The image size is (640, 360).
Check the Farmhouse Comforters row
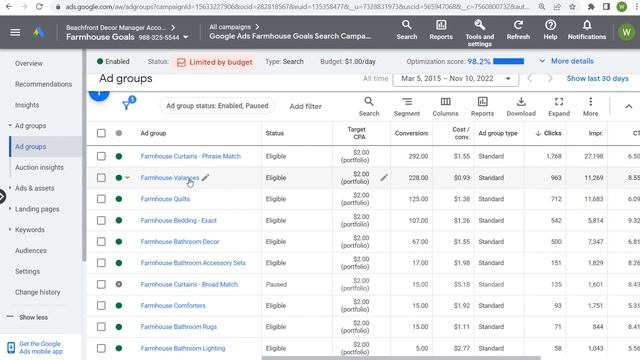[x=101, y=305]
